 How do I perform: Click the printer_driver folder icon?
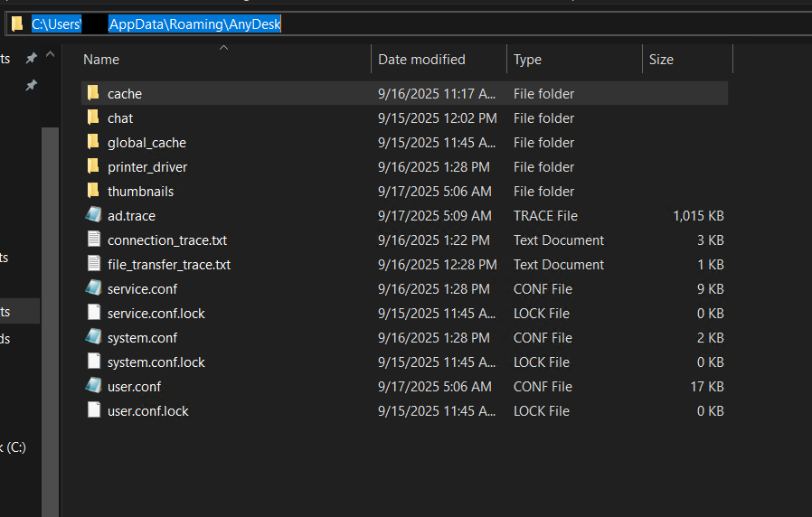point(93,166)
